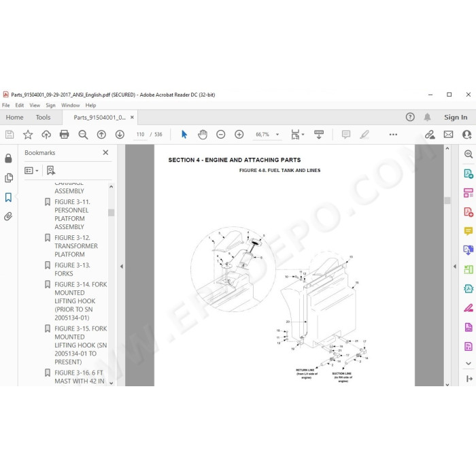
Task: Open zoom level dropdown
Action: (x=277, y=135)
